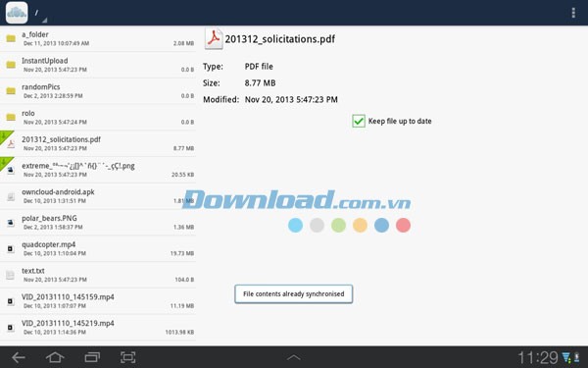Click the quadcopter.mp4 video icon
This screenshot has width=588, height=368.
11,248
